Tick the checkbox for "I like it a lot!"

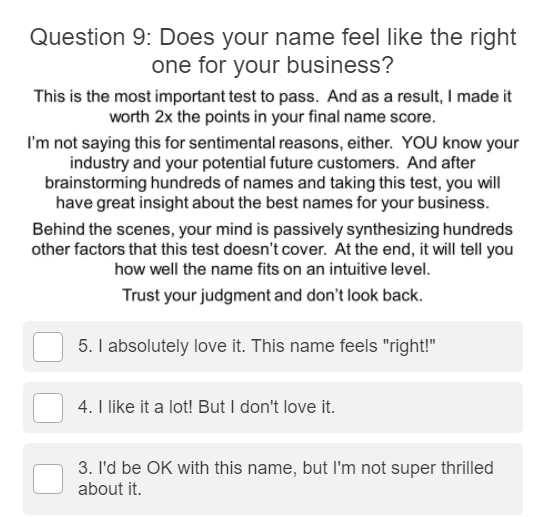[x=48, y=408]
